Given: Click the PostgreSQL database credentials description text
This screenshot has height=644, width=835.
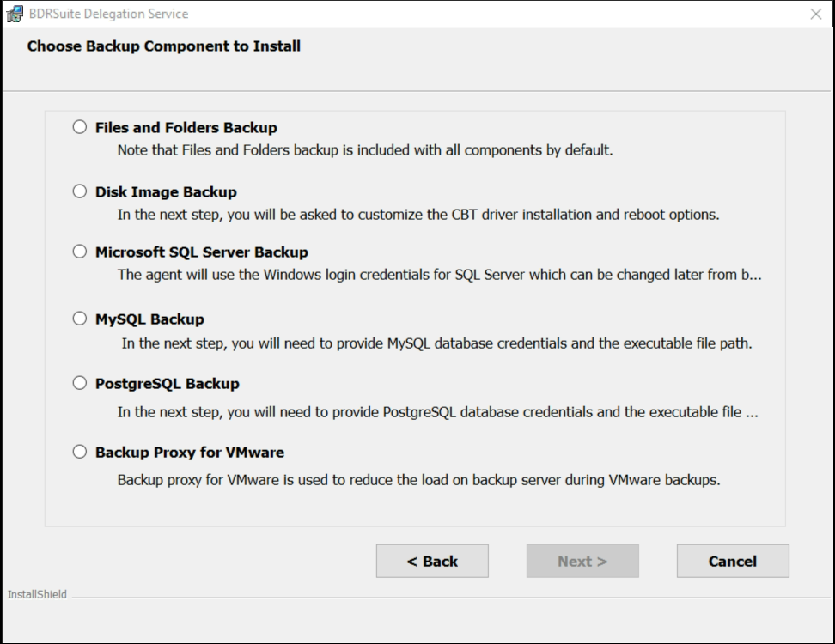Looking at the screenshot, I should (438, 412).
